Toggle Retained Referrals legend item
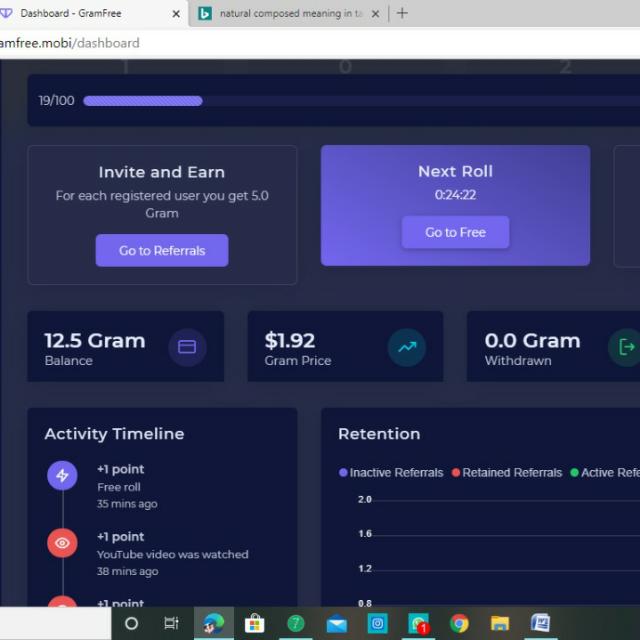 [x=507, y=473]
